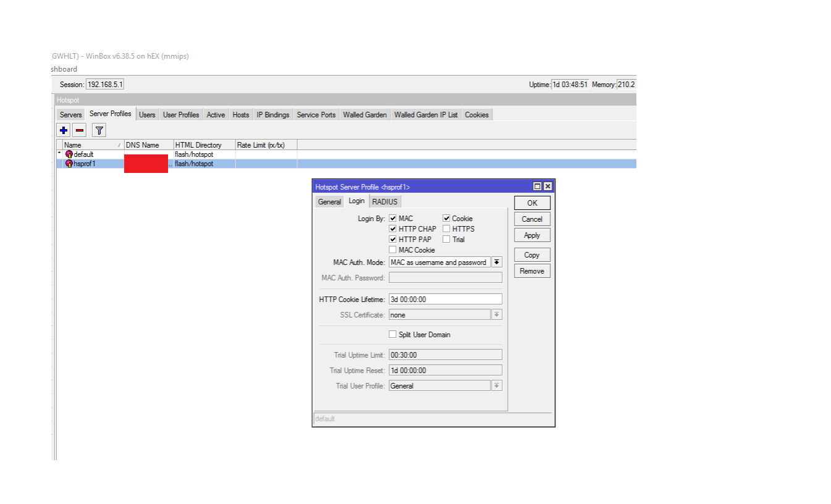The height and width of the screenshot is (504, 831).
Task: Switch to the IP Bindings tab
Action: [x=273, y=115]
